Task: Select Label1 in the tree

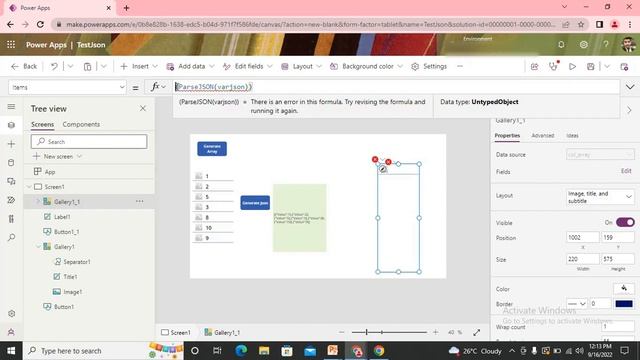Action: [62, 217]
